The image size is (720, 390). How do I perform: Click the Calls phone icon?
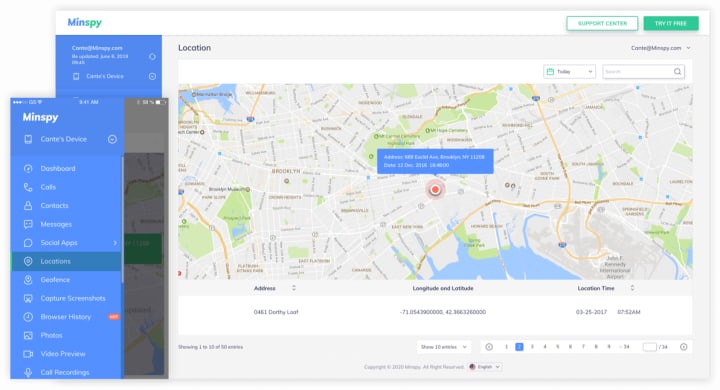[x=28, y=187]
